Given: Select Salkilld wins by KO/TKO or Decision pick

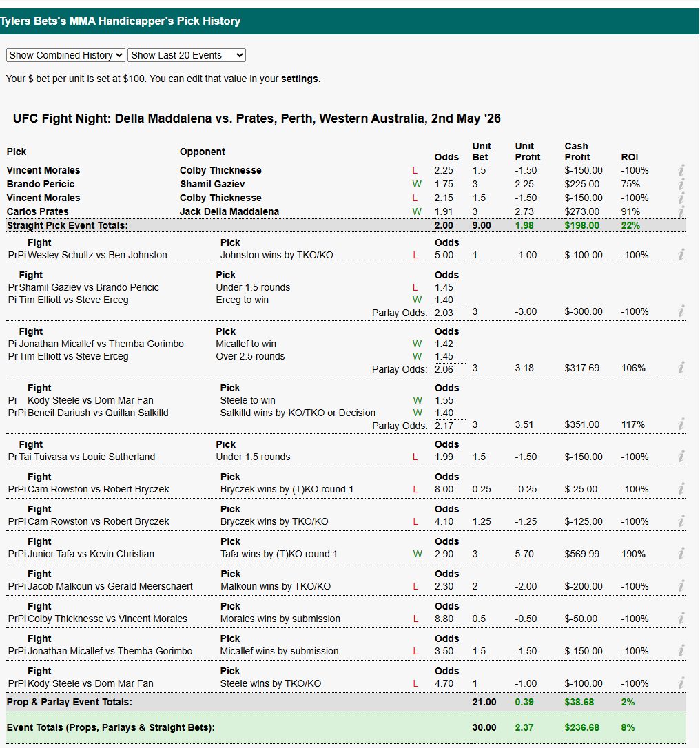Looking at the screenshot, I should tap(298, 413).
